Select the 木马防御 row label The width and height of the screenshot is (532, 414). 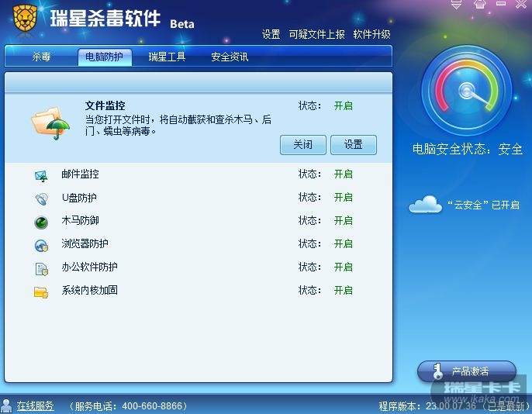[x=81, y=220]
